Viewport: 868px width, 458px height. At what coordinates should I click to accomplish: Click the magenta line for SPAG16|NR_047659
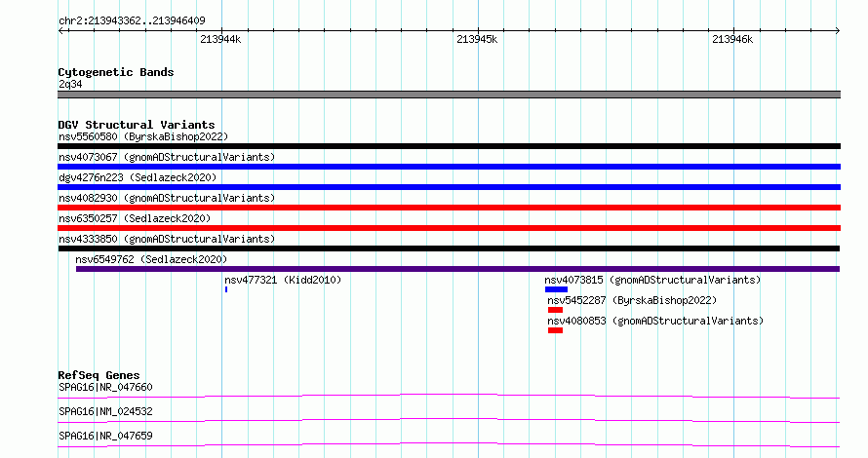point(449,444)
